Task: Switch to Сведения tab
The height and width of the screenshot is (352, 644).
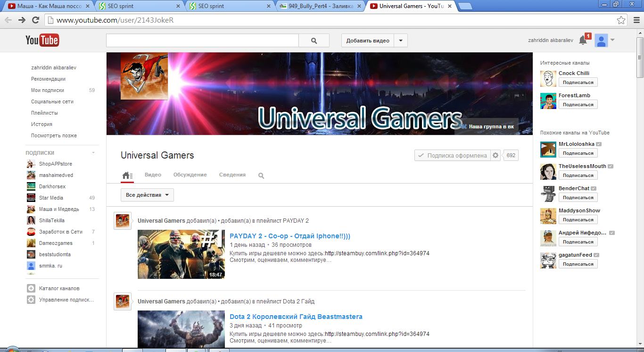Action: pos(232,175)
